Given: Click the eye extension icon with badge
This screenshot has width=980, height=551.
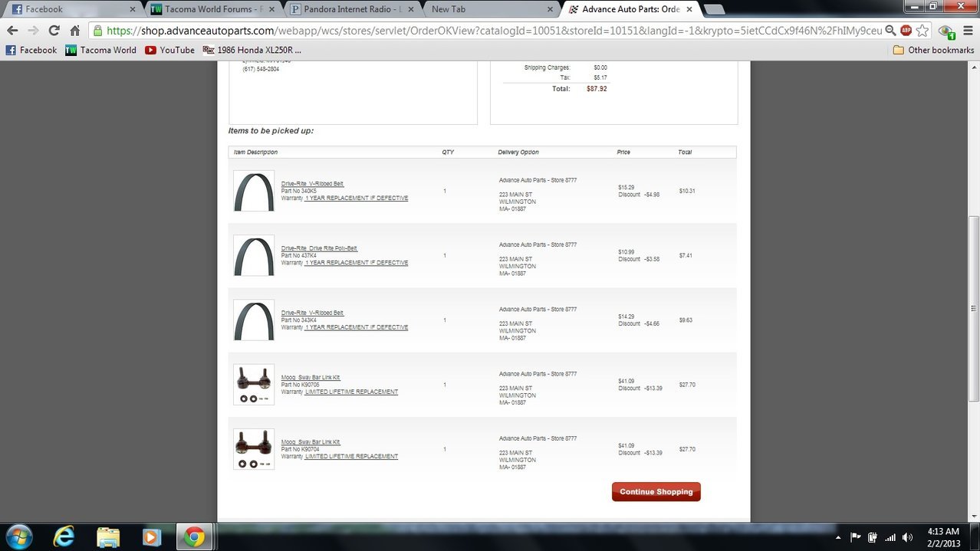Looking at the screenshot, I should [948, 31].
